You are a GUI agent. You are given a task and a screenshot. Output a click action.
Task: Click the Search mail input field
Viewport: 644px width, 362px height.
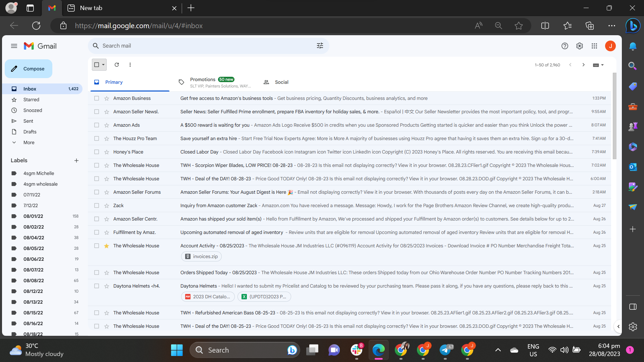[x=208, y=46]
